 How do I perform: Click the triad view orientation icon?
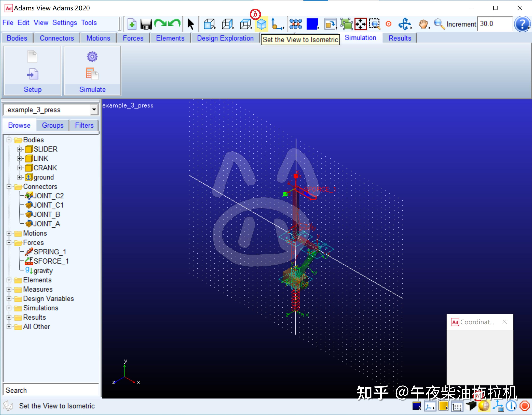pos(277,24)
